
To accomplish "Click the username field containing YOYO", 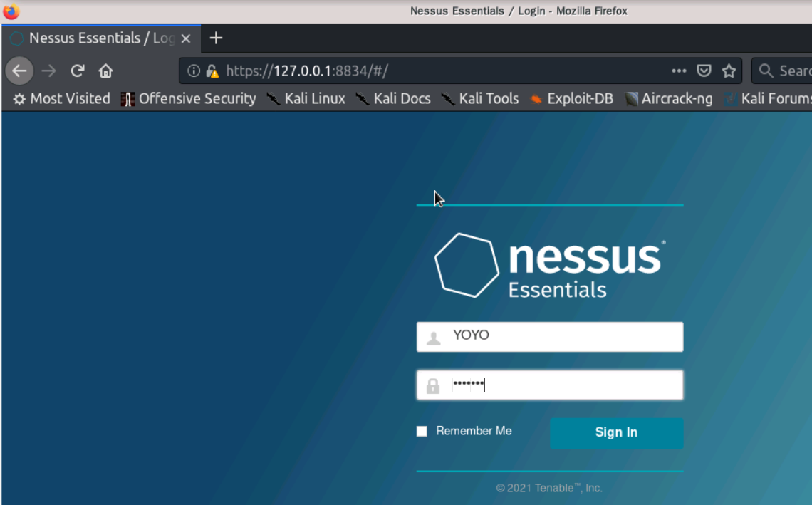I will pyautogui.click(x=549, y=337).
